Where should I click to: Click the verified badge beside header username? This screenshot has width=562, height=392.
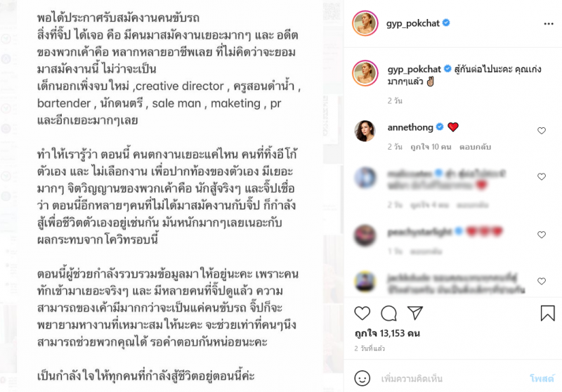[446, 23]
